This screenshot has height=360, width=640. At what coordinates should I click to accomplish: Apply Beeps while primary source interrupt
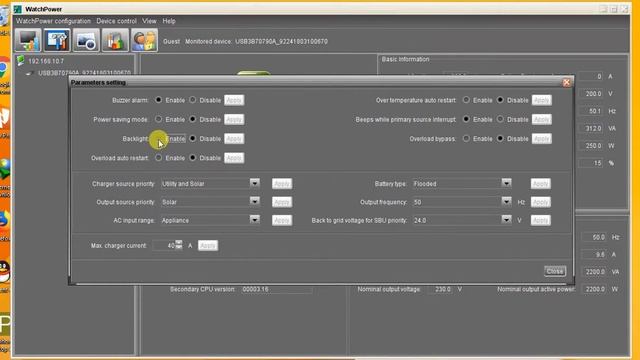click(x=542, y=119)
